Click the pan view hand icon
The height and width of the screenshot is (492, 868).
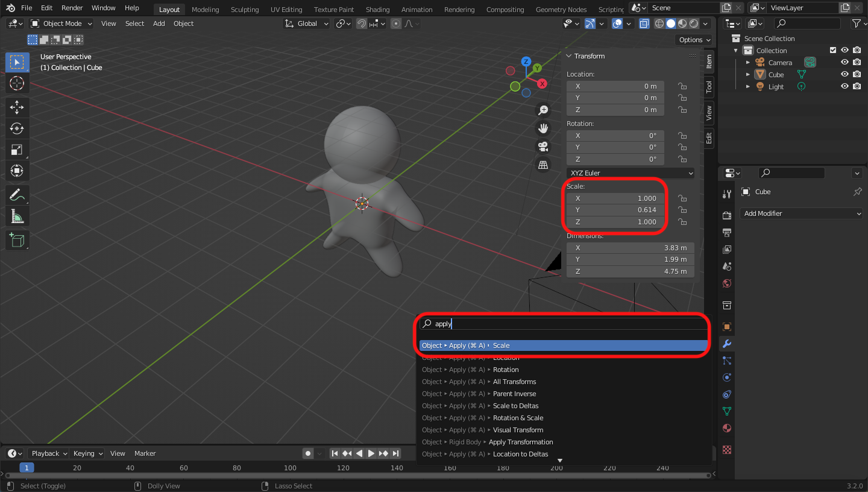(543, 128)
